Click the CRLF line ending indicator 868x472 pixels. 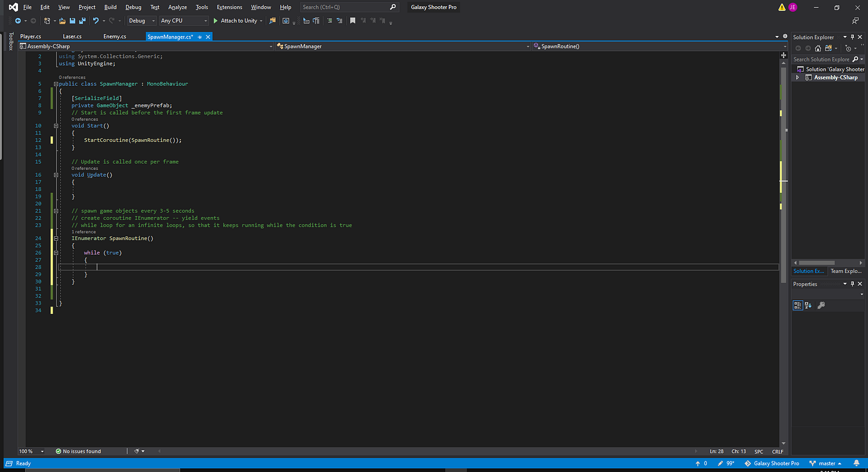tap(777, 451)
